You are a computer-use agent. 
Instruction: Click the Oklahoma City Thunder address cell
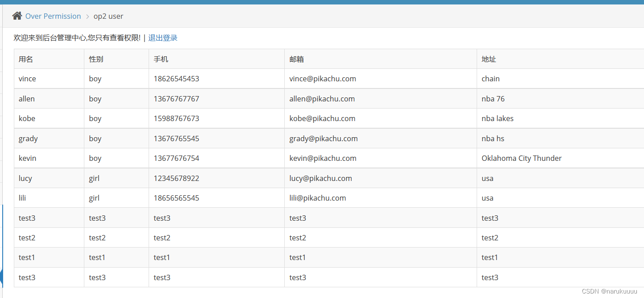(x=522, y=158)
